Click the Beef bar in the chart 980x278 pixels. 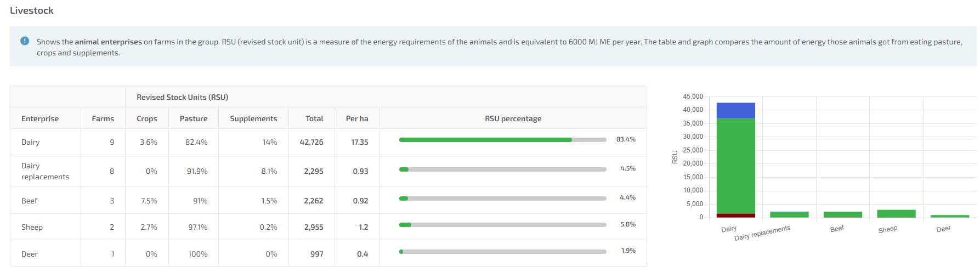coord(842,214)
